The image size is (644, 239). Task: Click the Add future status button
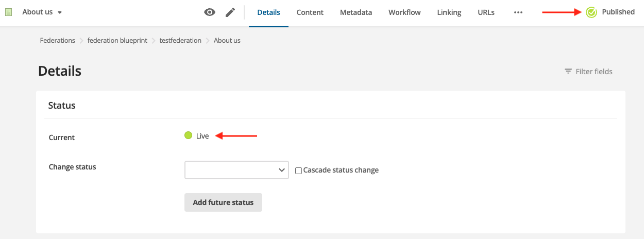tap(223, 202)
